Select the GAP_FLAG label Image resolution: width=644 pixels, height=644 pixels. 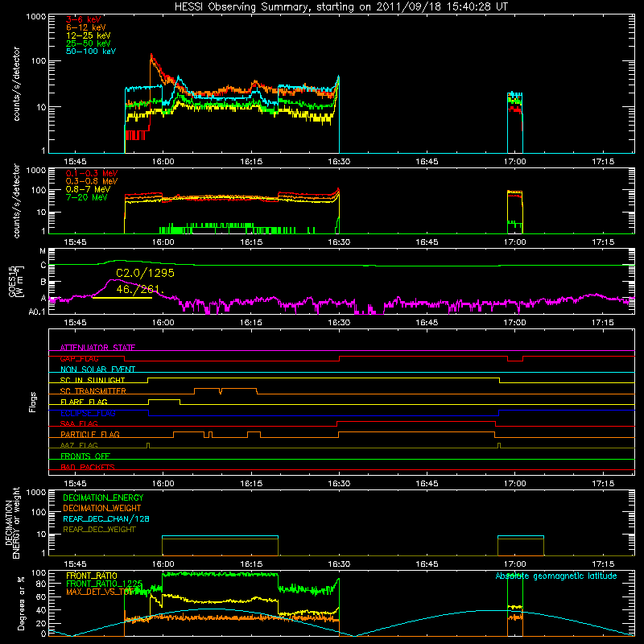(x=79, y=358)
